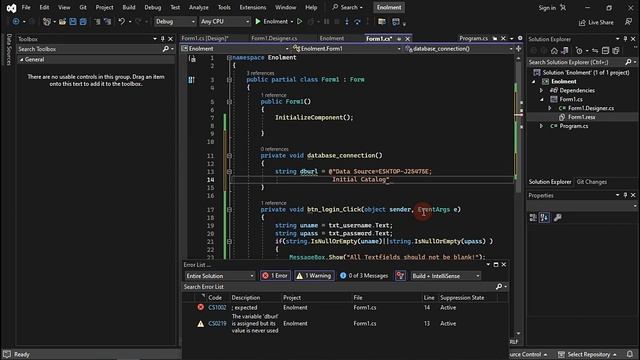Click the Step Over debug icon
This screenshot has height=360, width=640.
coord(357,22)
